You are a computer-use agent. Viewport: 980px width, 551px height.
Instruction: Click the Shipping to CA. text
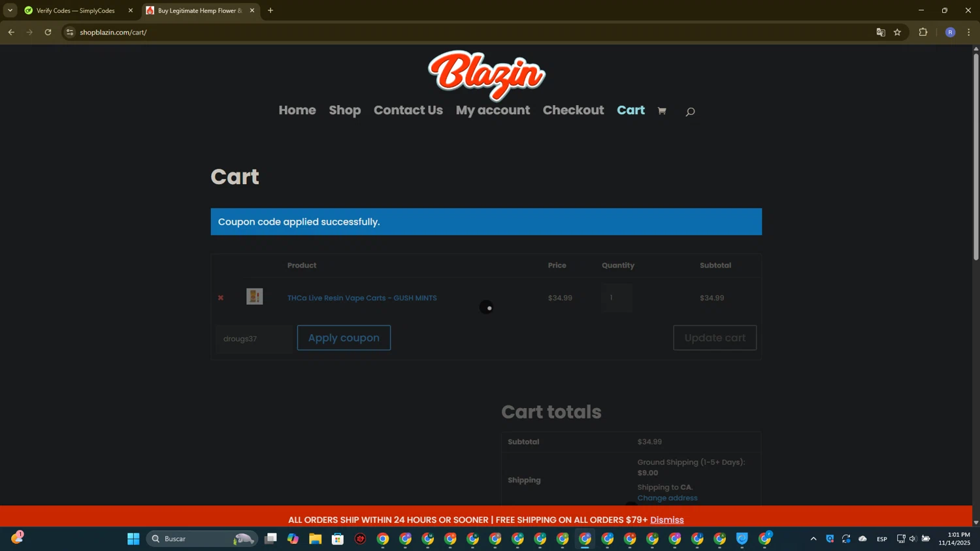tap(665, 487)
